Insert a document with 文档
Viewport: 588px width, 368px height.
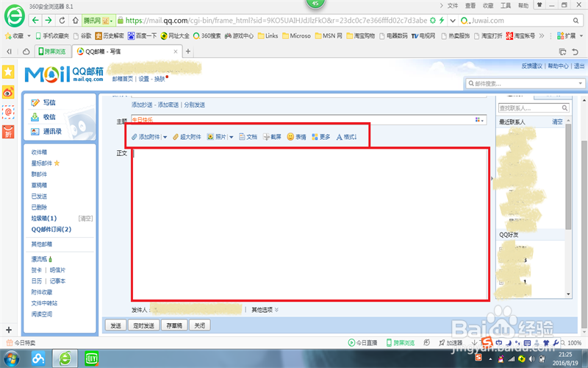tap(248, 137)
